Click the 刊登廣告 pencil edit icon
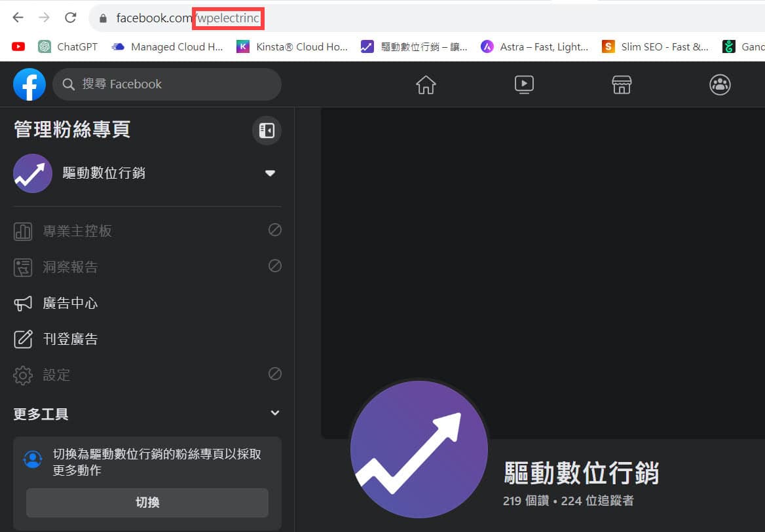The width and height of the screenshot is (765, 532). click(x=23, y=339)
